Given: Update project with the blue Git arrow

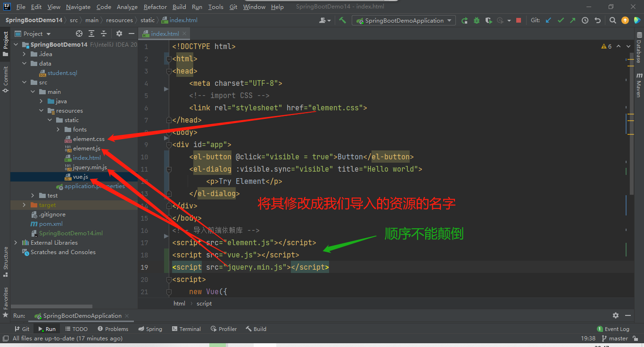Looking at the screenshot, I should (548, 20).
